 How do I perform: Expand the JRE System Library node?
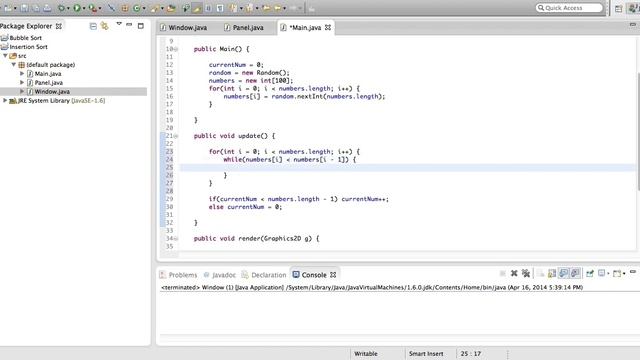5,100
